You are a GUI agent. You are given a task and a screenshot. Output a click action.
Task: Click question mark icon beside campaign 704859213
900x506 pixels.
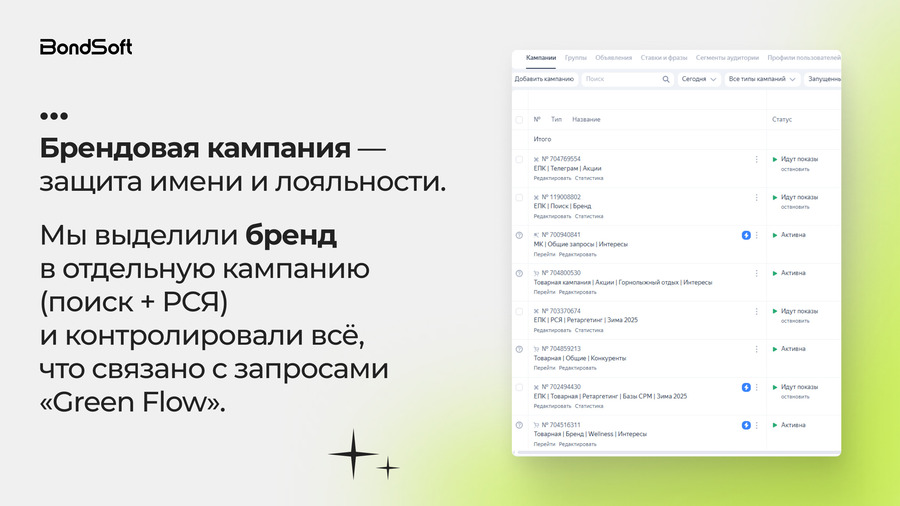tap(519, 349)
